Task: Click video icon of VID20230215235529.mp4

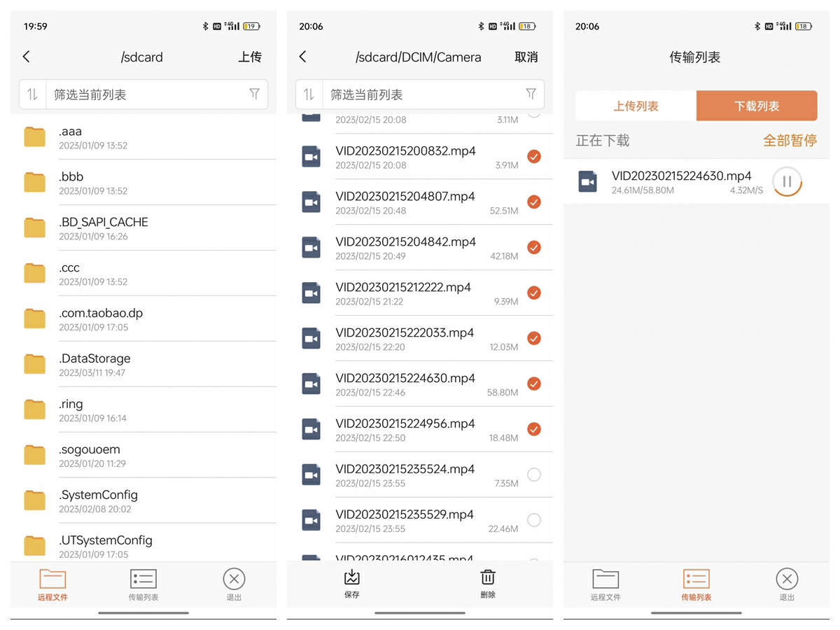Action: coord(311,520)
